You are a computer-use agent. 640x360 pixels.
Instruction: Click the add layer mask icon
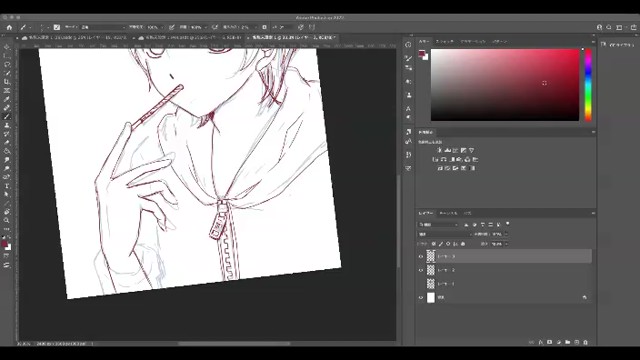click(x=549, y=342)
